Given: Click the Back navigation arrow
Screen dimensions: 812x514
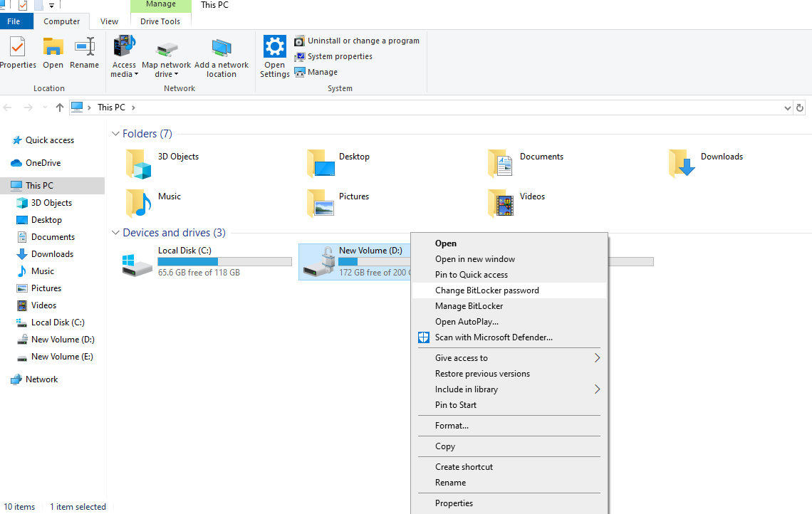Looking at the screenshot, I should click(x=8, y=107).
